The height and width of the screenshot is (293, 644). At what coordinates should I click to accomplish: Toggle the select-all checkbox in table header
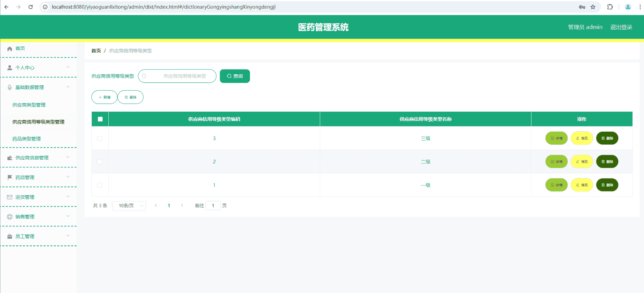(100, 119)
